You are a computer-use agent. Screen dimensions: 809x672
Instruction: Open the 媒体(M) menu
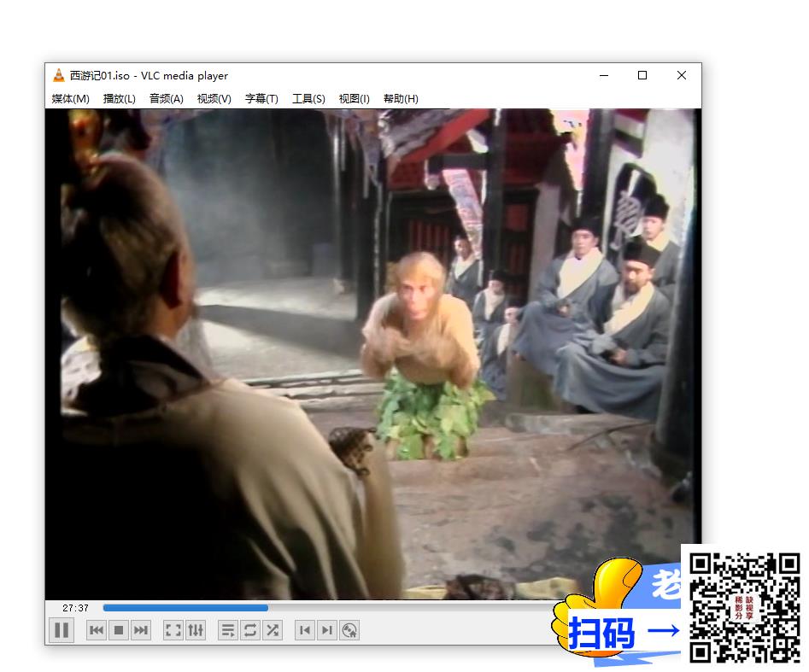(71, 98)
